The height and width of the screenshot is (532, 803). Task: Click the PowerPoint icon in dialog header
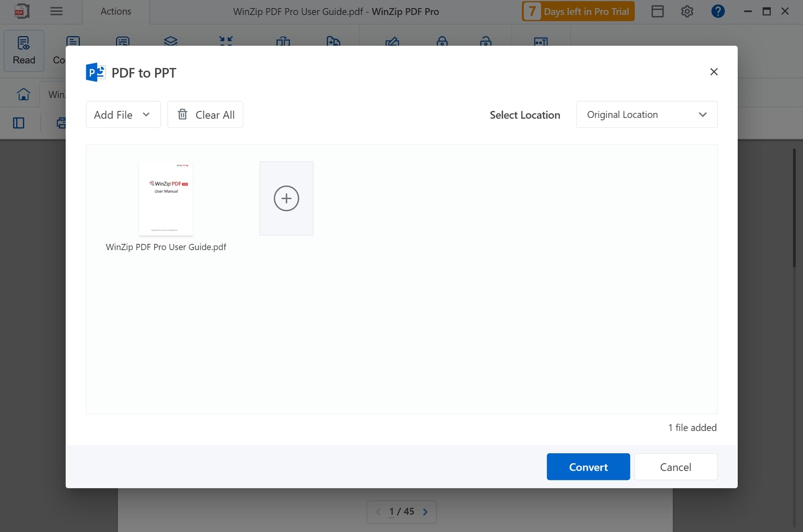click(x=95, y=72)
